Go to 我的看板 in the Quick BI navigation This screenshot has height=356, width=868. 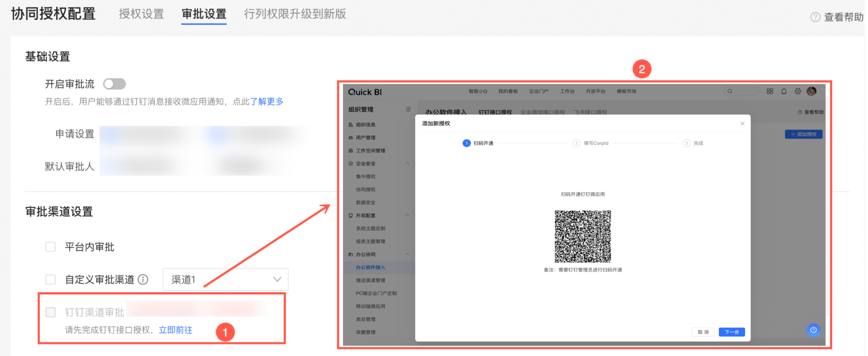coord(508,91)
